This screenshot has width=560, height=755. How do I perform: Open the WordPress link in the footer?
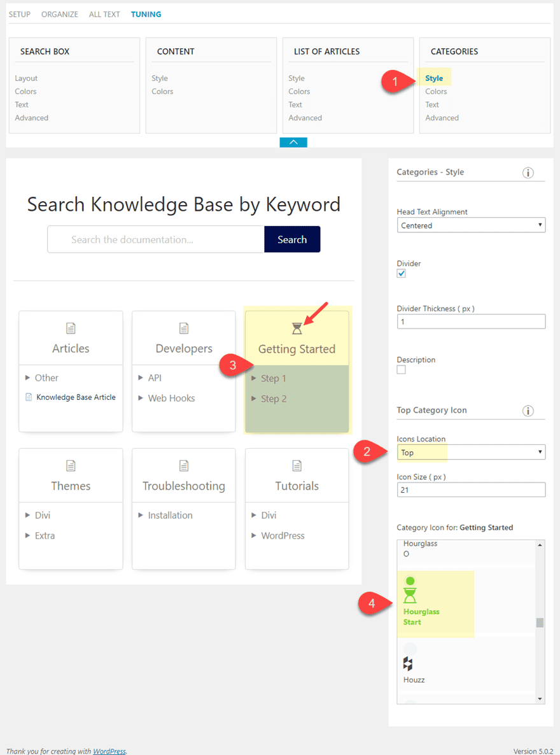point(109,751)
